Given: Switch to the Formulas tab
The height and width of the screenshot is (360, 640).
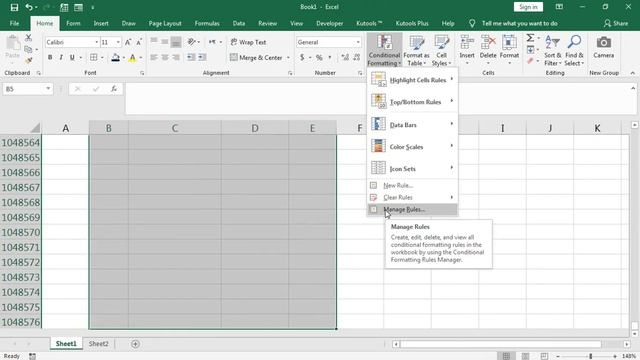Looking at the screenshot, I should (x=207, y=23).
